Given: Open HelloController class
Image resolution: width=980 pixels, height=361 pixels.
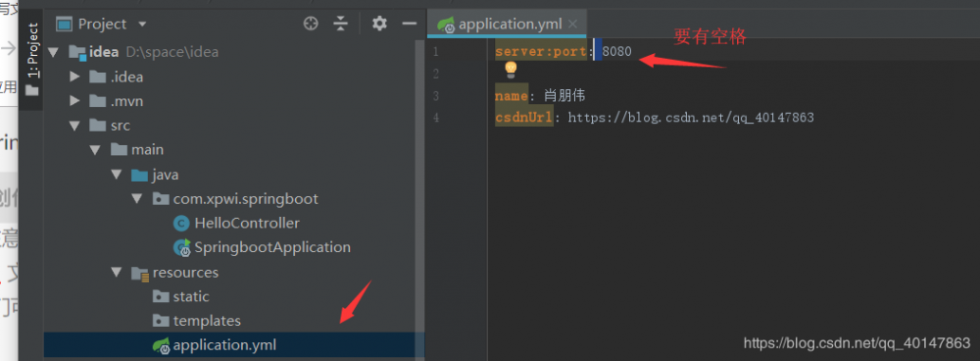Looking at the screenshot, I should tap(247, 224).
